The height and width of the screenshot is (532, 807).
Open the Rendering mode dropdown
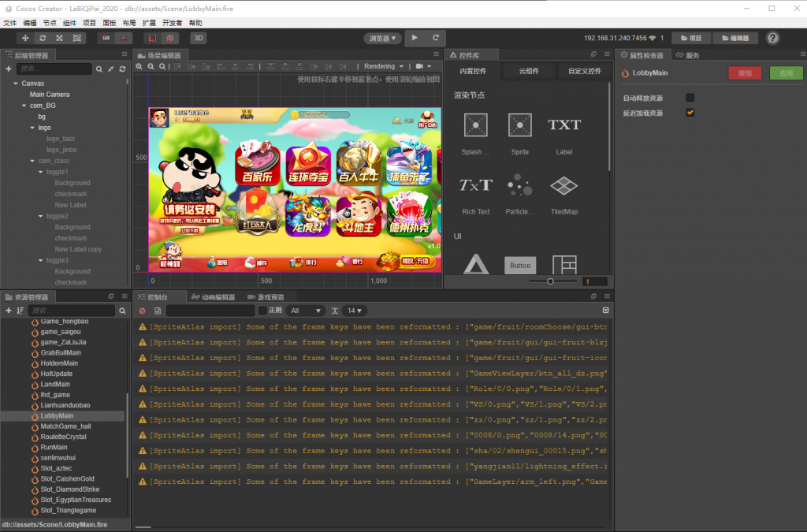click(x=384, y=66)
